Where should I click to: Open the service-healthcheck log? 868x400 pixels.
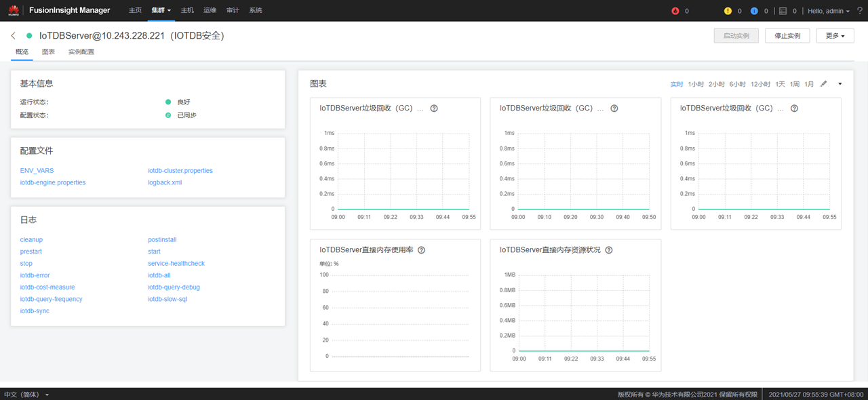176,264
